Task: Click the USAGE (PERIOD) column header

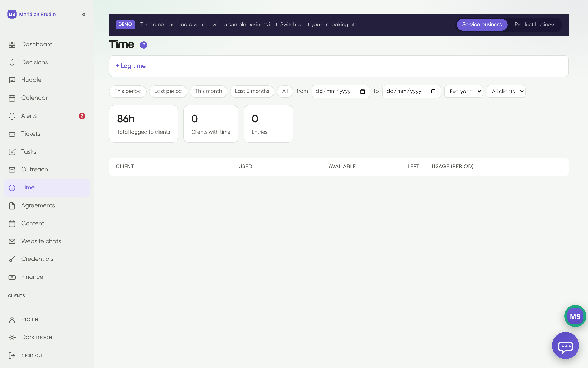Action: [452, 166]
